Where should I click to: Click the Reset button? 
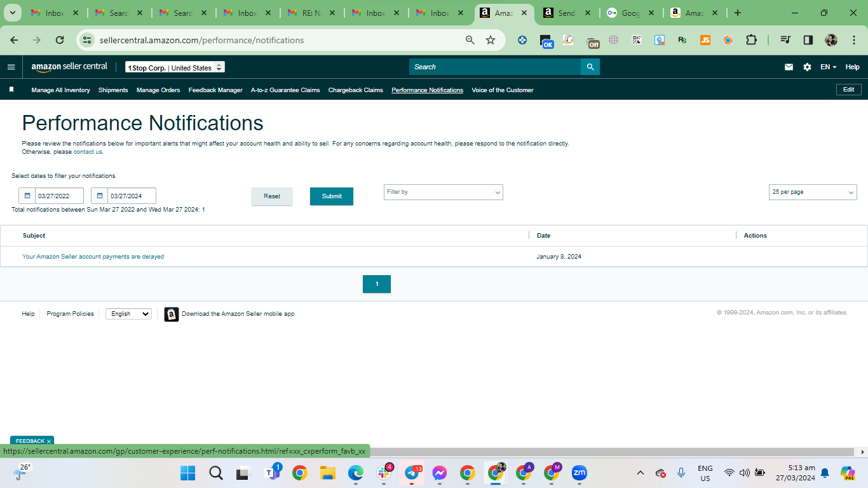272,196
